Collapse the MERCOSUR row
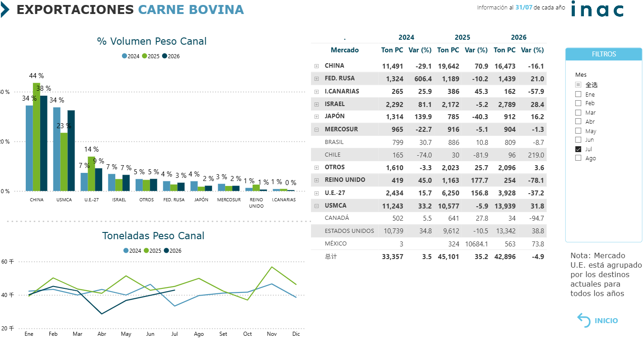 click(316, 130)
